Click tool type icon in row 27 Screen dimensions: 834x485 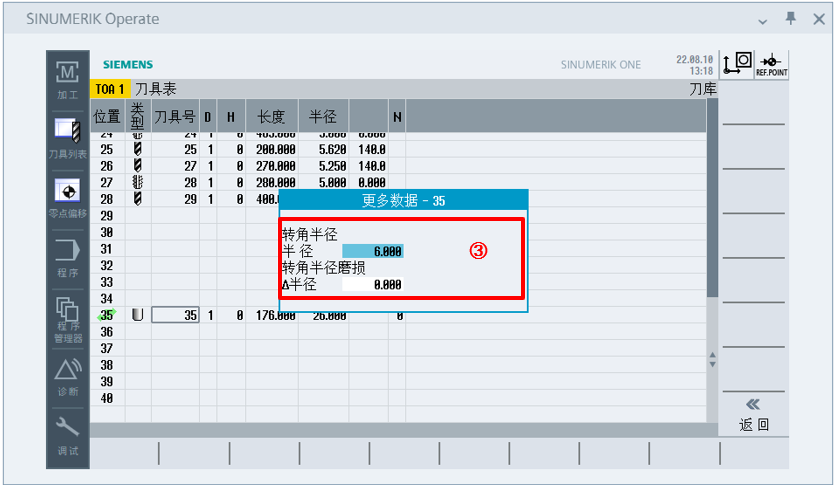[x=138, y=182]
